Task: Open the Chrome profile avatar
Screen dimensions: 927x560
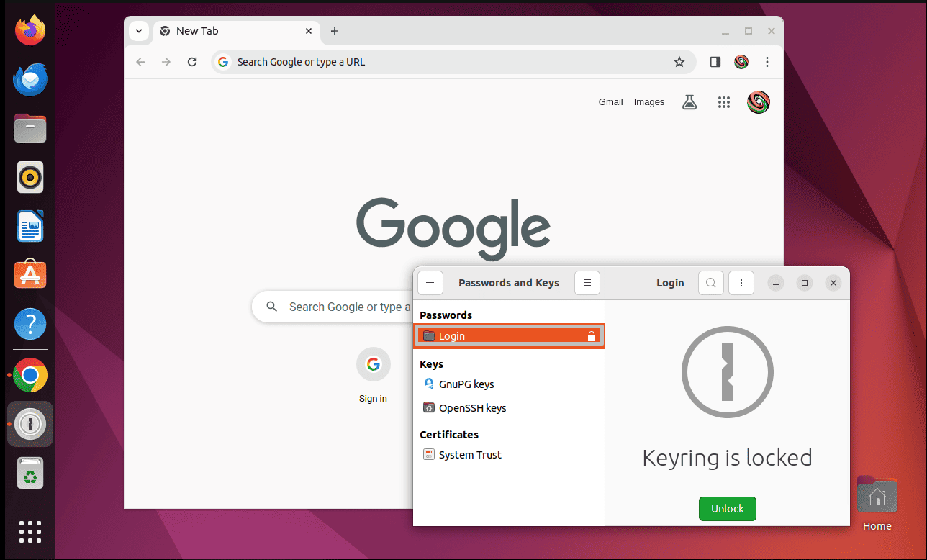Action: (x=758, y=101)
